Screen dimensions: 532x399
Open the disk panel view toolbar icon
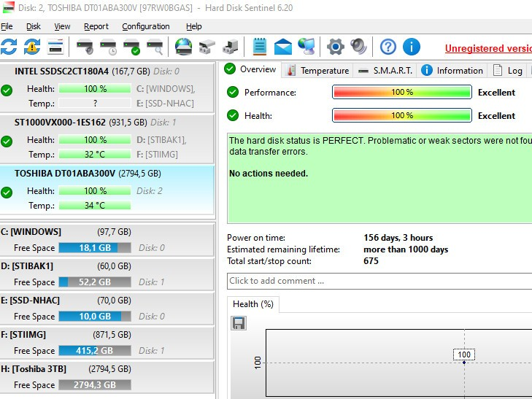(55, 47)
